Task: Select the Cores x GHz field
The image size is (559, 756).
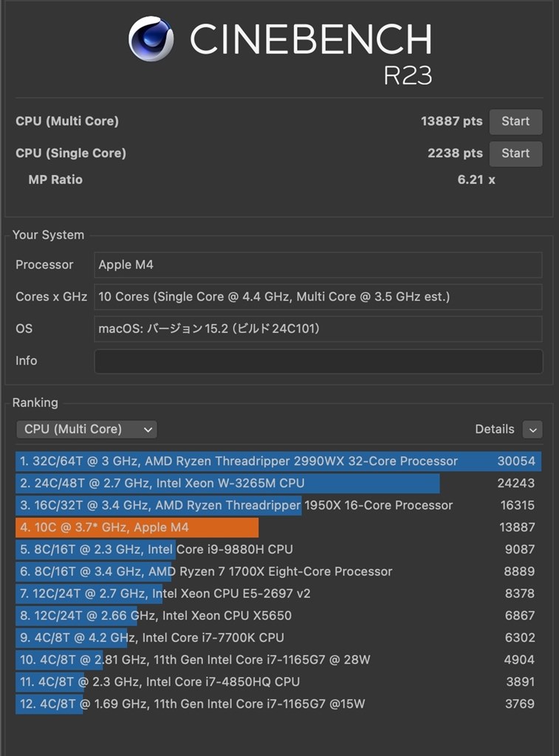Action: 318,297
